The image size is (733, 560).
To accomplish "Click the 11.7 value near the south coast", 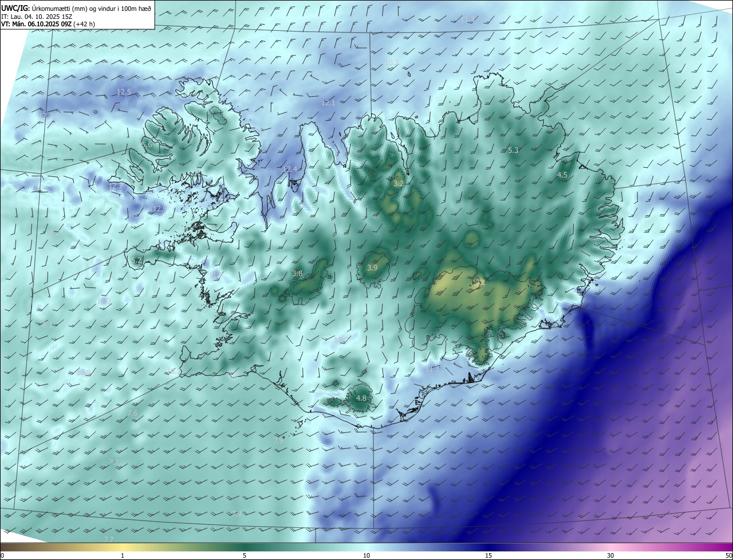I will pos(433,369).
